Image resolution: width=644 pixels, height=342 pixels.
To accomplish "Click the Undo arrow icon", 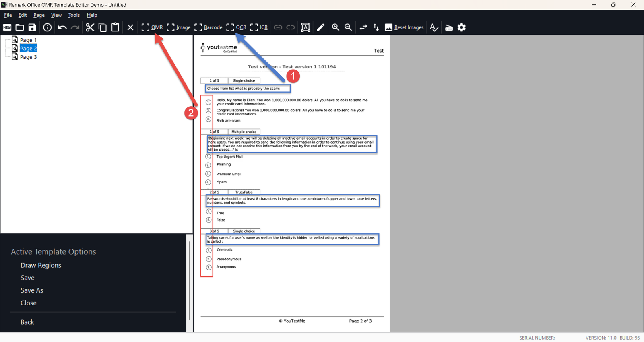I will coord(62,27).
